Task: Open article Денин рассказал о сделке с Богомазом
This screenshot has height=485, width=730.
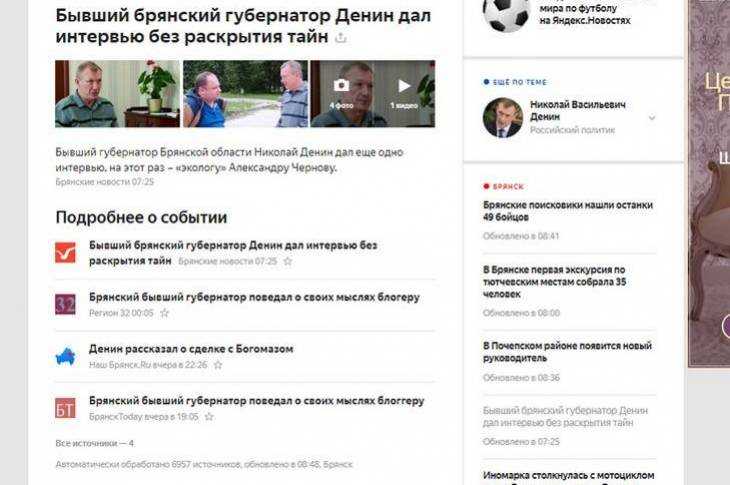Action: [x=191, y=349]
